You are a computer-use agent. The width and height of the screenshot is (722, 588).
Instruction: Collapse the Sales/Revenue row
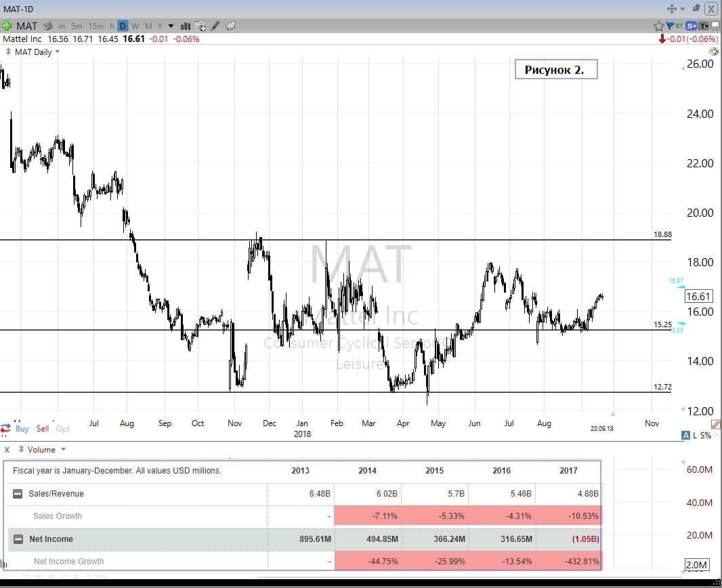18,494
